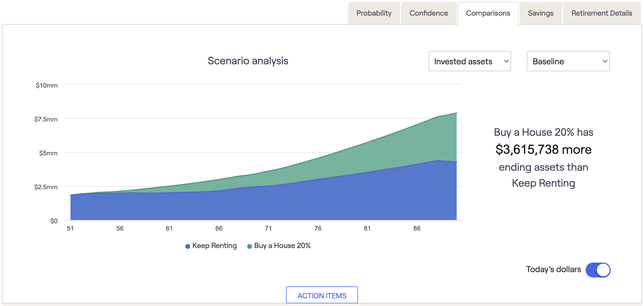Expand the Baseline scenario dropdown
The width and height of the screenshot is (644, 306).
point(568,61)
